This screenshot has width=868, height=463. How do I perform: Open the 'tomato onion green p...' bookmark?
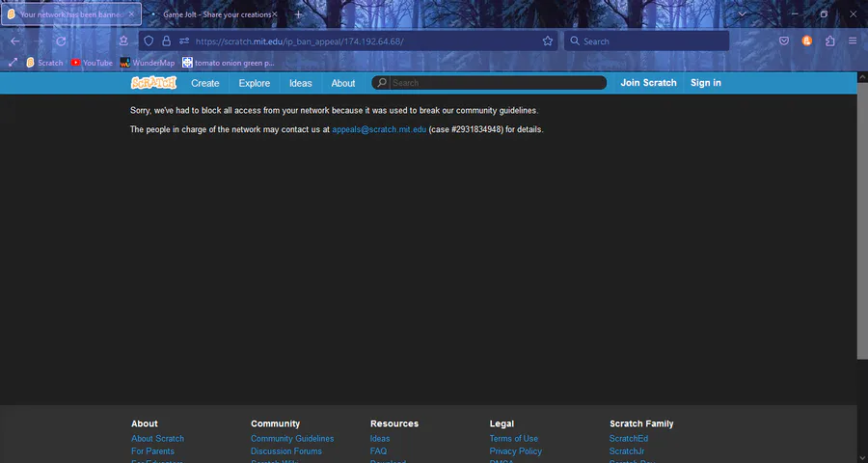click(229, 63)
